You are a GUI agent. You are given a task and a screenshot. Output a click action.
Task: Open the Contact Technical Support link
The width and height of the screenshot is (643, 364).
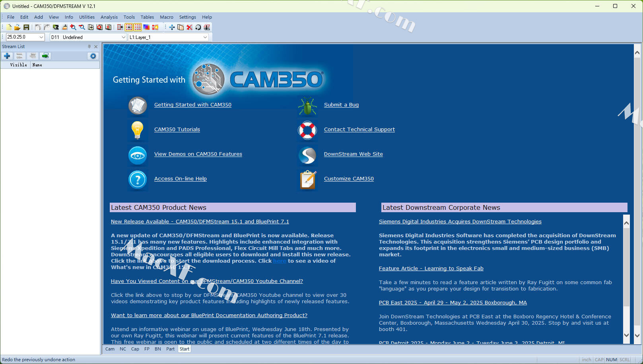coord(359,130)
